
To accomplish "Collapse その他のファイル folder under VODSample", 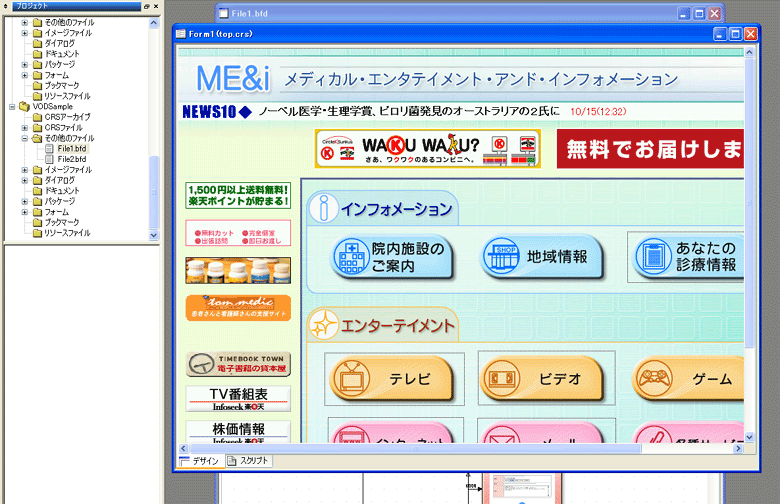I will [24, 138].
